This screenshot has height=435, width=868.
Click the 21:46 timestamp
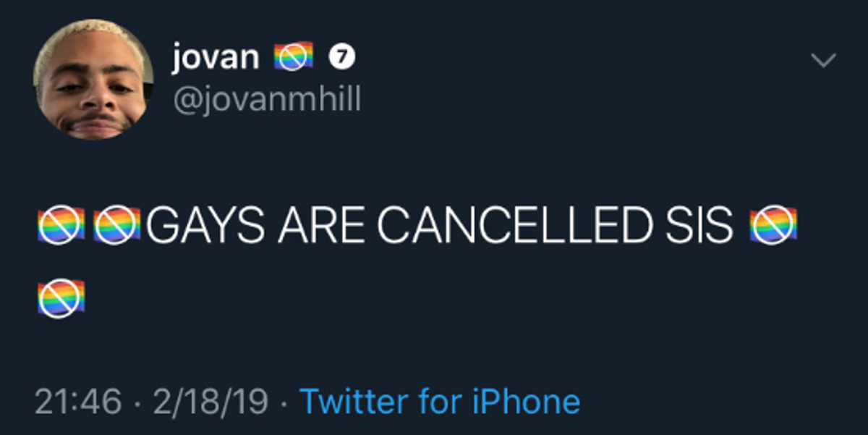78,401
